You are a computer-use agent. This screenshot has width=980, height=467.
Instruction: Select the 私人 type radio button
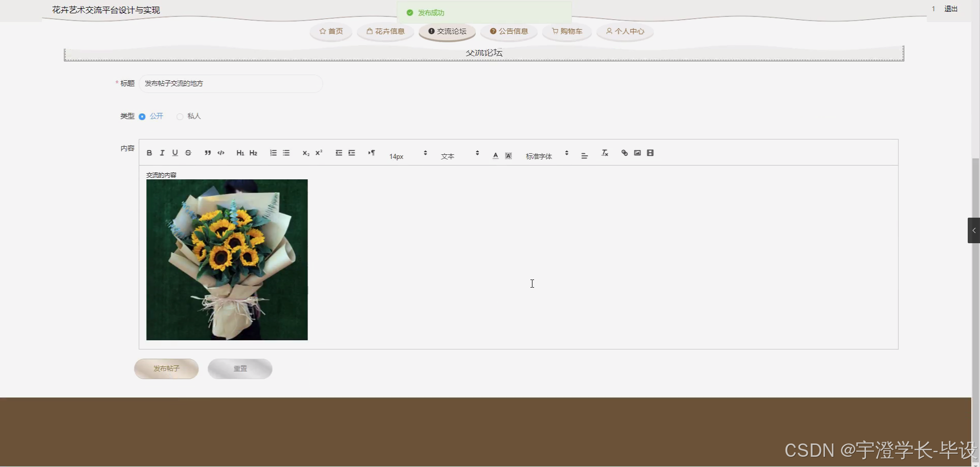[180, 116]
